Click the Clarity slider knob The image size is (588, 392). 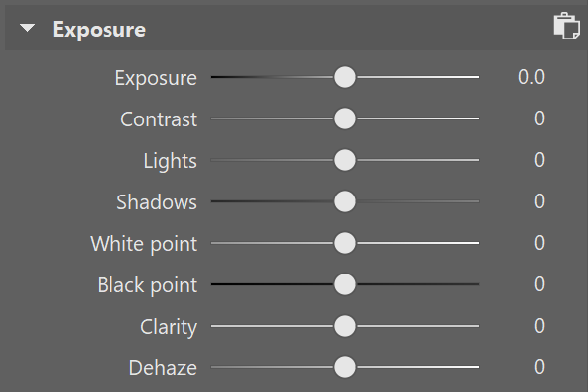[345, 326]
